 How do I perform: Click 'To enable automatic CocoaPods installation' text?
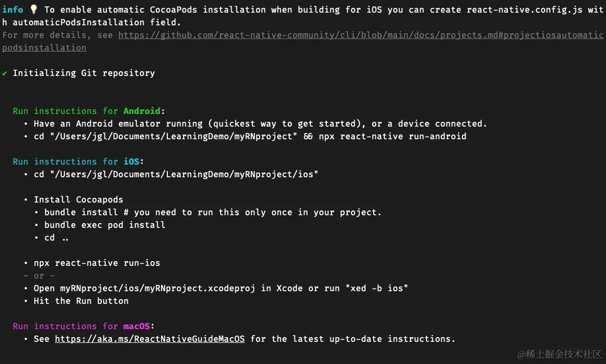[155, 9]
